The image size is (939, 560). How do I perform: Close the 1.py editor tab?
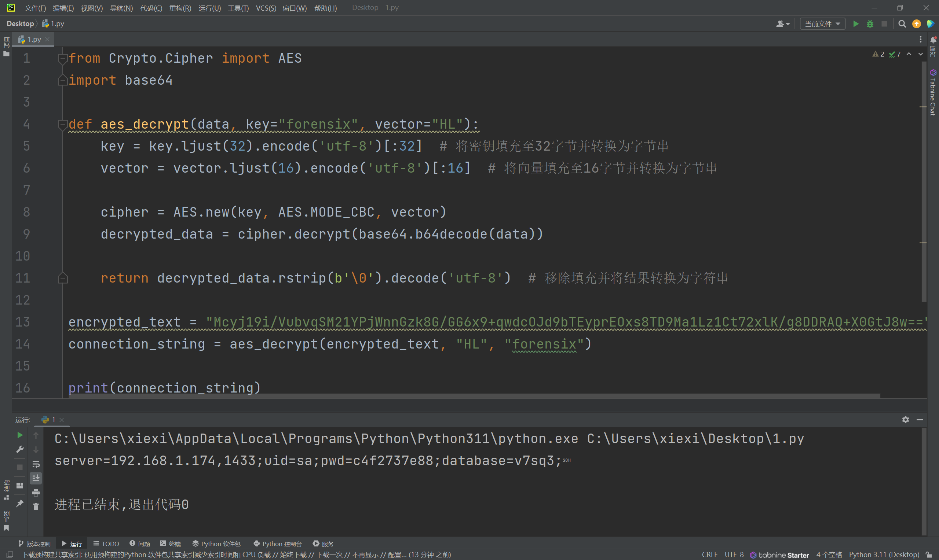coord(48,39)
